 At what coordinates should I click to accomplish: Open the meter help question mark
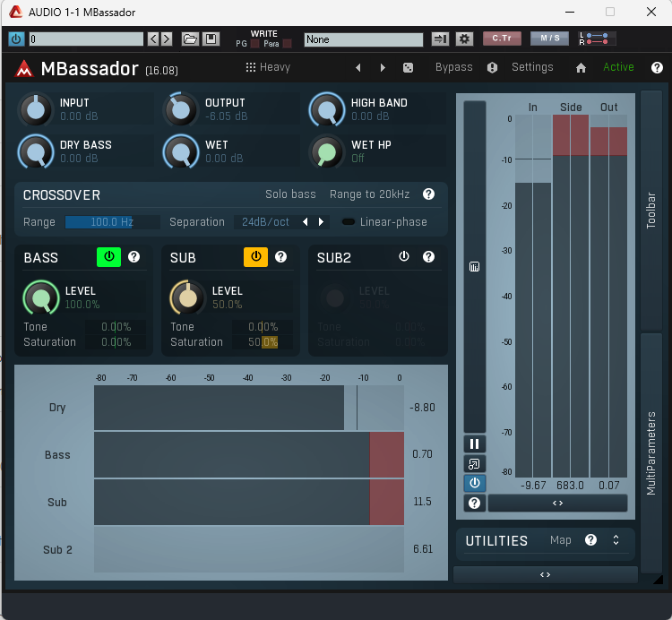tap(474, 503)
